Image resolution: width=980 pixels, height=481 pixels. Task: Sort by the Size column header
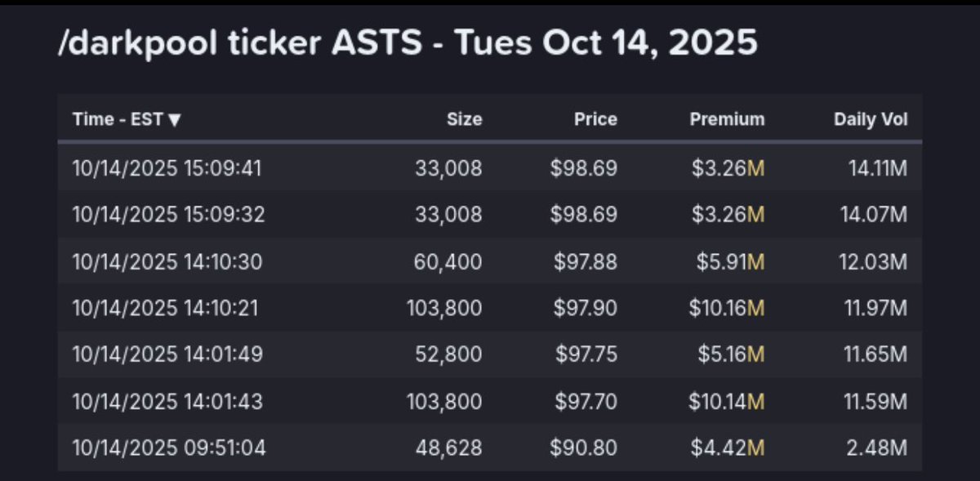(x=464, y=119)
